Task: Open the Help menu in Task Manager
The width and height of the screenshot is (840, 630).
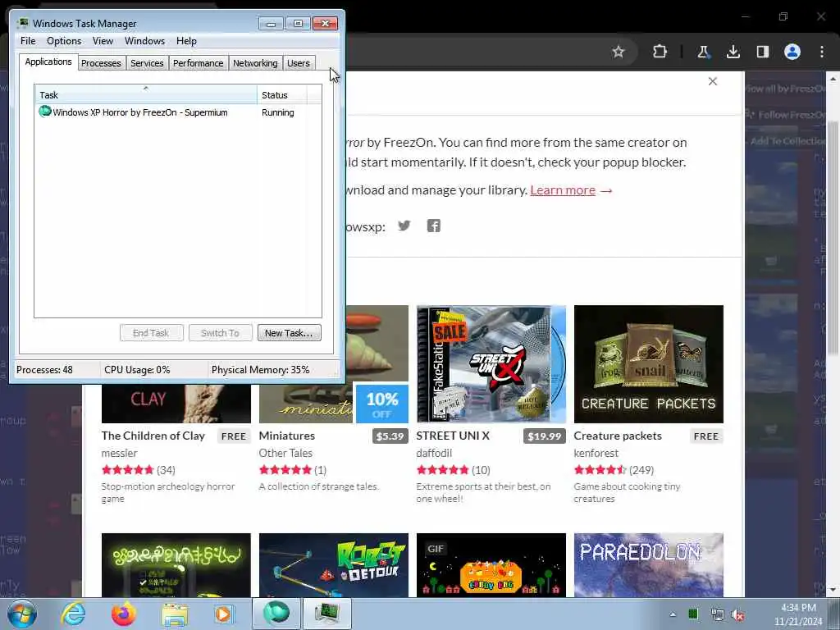Action: (x=186, y=41)
